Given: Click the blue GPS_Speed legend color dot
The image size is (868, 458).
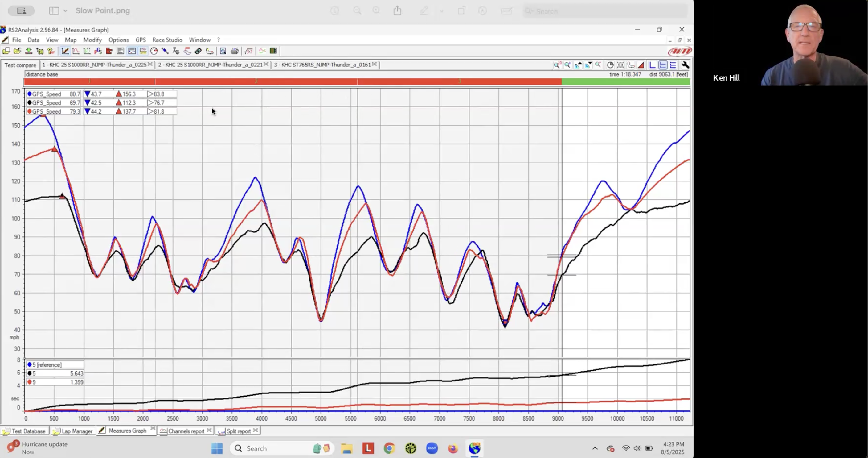Looking at the screenshot, I should 30,94.
